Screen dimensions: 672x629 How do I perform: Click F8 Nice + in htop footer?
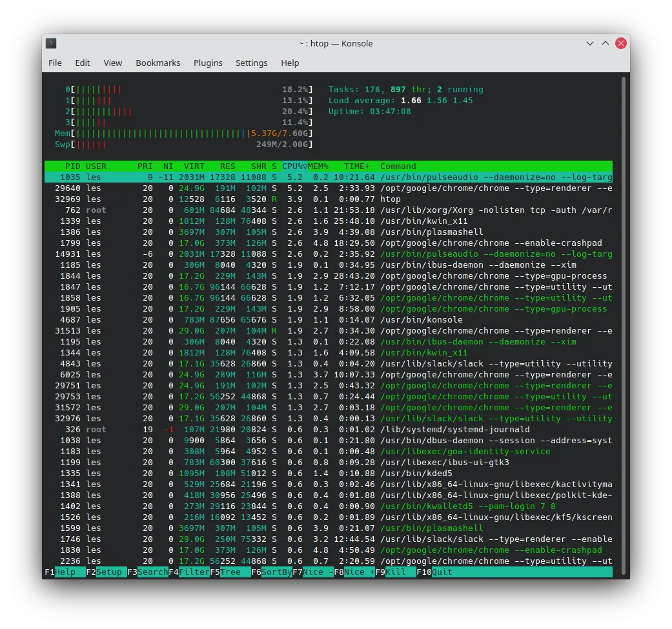354,572
